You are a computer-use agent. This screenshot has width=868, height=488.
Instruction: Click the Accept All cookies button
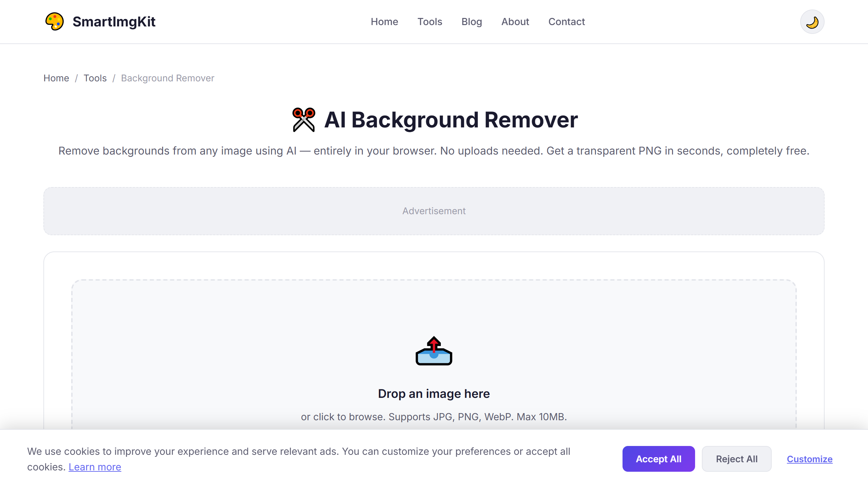[x=658, y=459]
